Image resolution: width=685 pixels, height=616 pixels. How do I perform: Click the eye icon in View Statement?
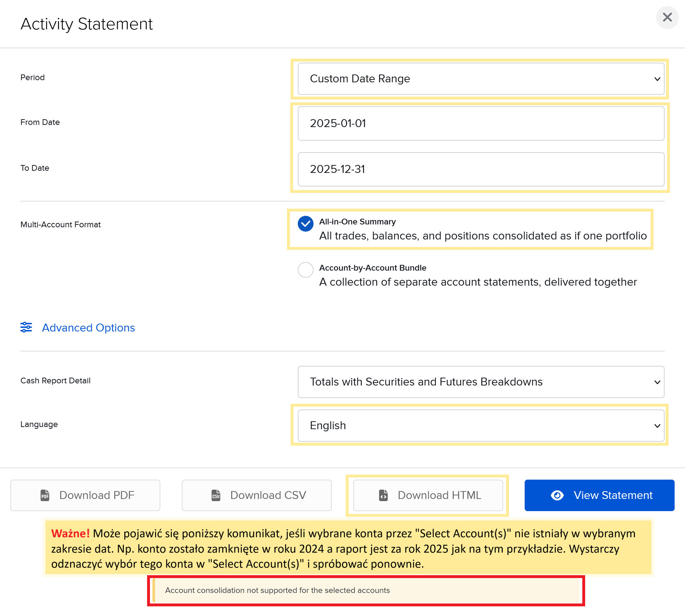557,495
